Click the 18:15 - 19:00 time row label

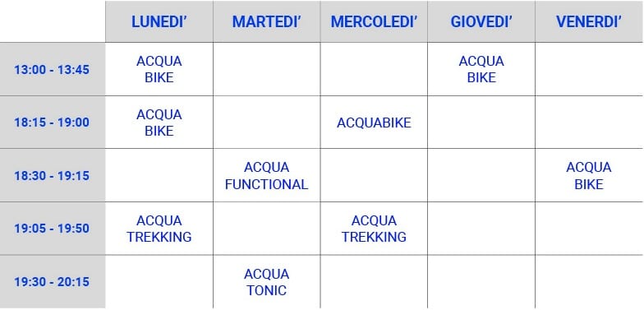tap(53, 123)
